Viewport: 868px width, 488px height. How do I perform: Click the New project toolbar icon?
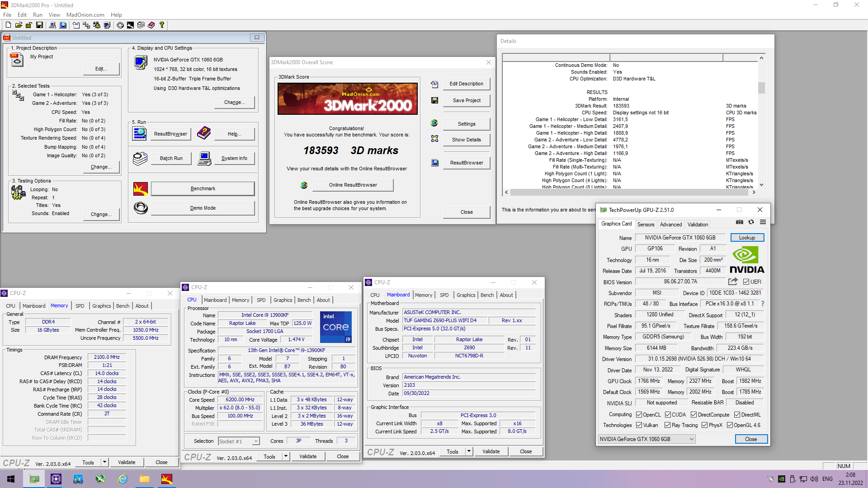[x=8, y=25]
